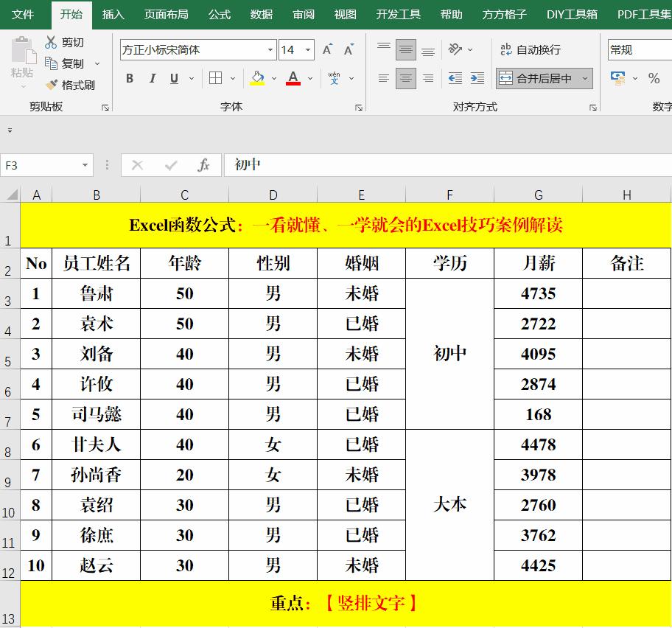672x628 pixels.
Task: Click the Name Box showing F3
Action: coord(41,166)
